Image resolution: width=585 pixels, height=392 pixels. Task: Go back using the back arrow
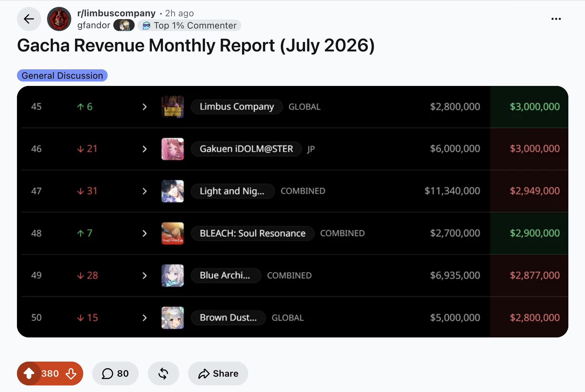(29, 19)
